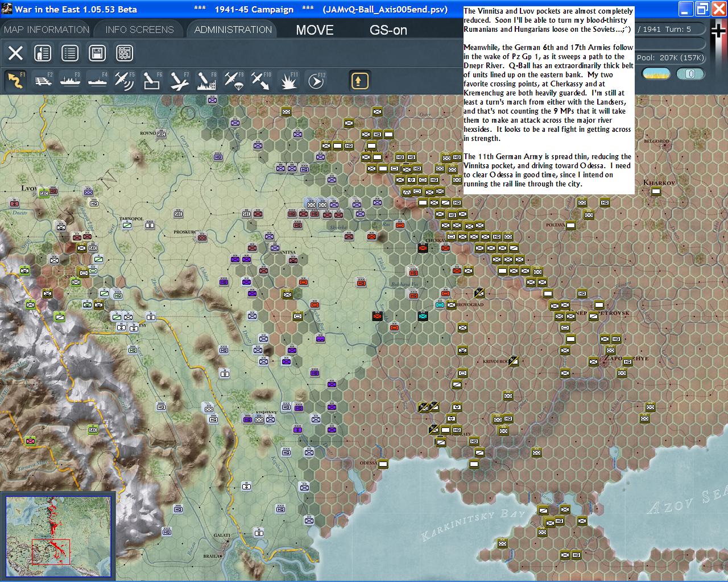Select the pink unit counter near Carpathian border
This screenshot has width=728, height=582.
click(30, 440)
